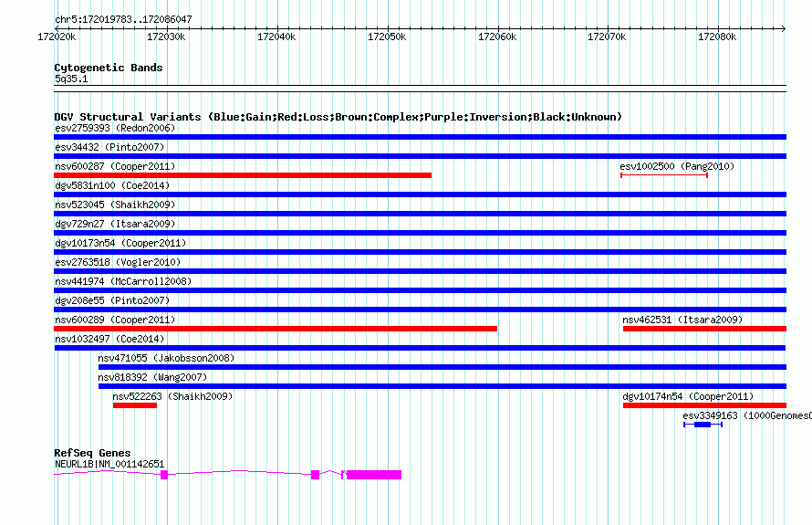Image resolution: width=812 pixels, height=525 pixels.
Task: Click the DGV Structural Variants track heading
Action: tap(338, 117)
